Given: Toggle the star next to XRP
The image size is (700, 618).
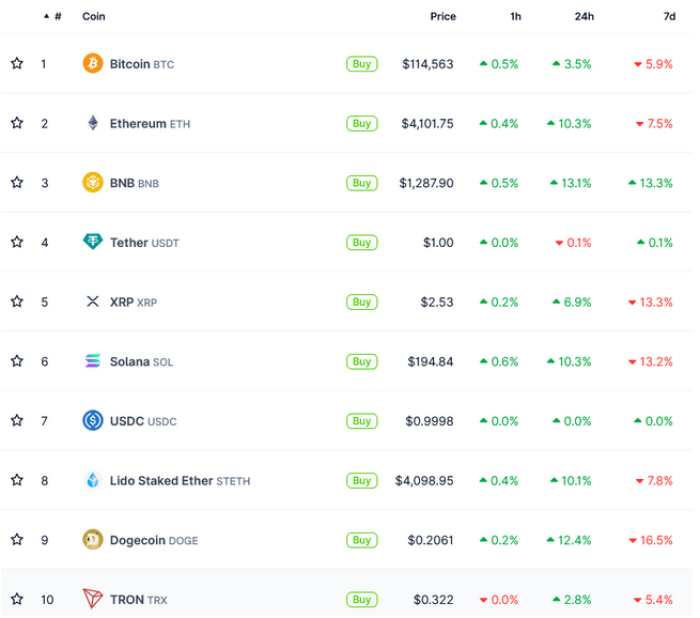Looking at the screenshot, I should [17, 302].
